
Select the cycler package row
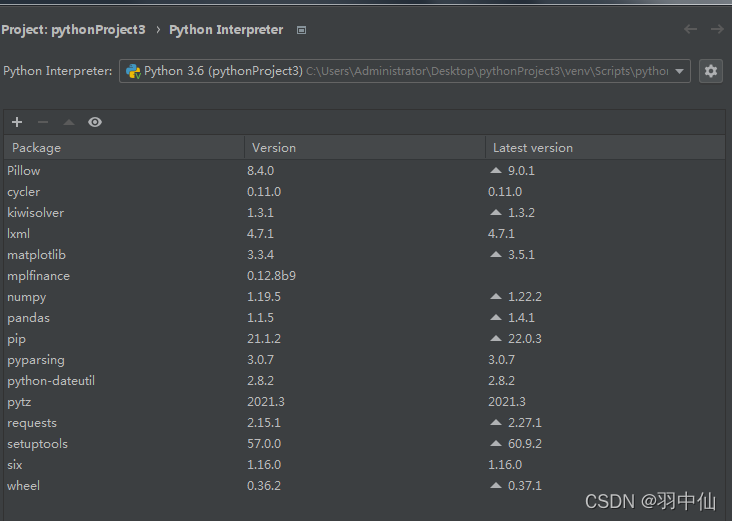point(365,192)
